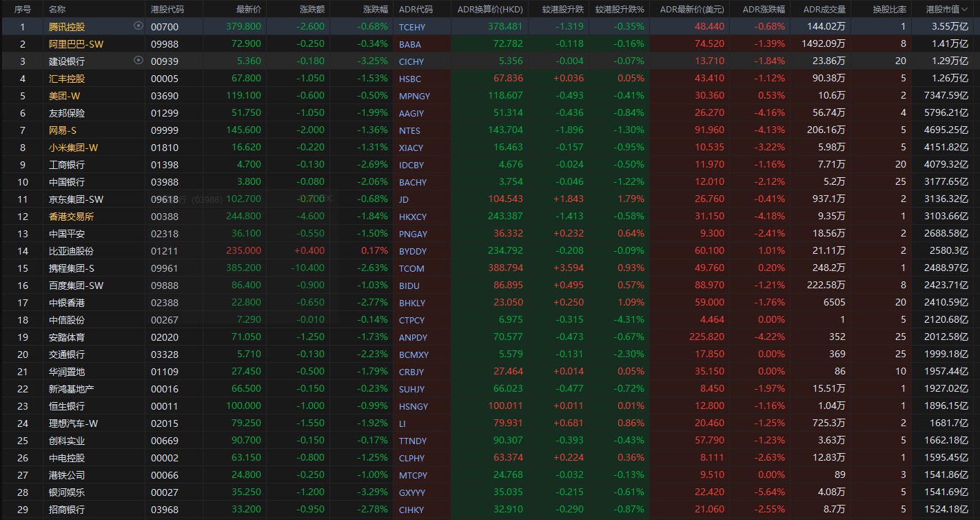Sort by 最新价 column header
The width and height of the screenshot is (980, 520).
pyautogui.click(x=249, y=9)
